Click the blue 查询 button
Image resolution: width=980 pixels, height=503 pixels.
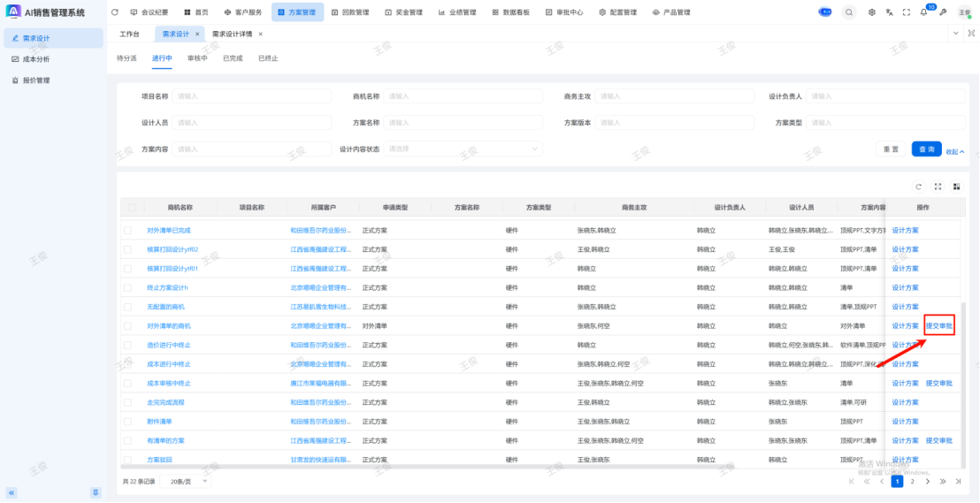926,149
